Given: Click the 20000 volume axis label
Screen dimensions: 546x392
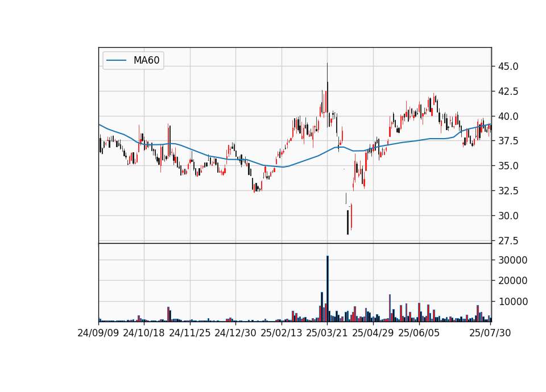Looking at the screenshot, I should [512, 280].
